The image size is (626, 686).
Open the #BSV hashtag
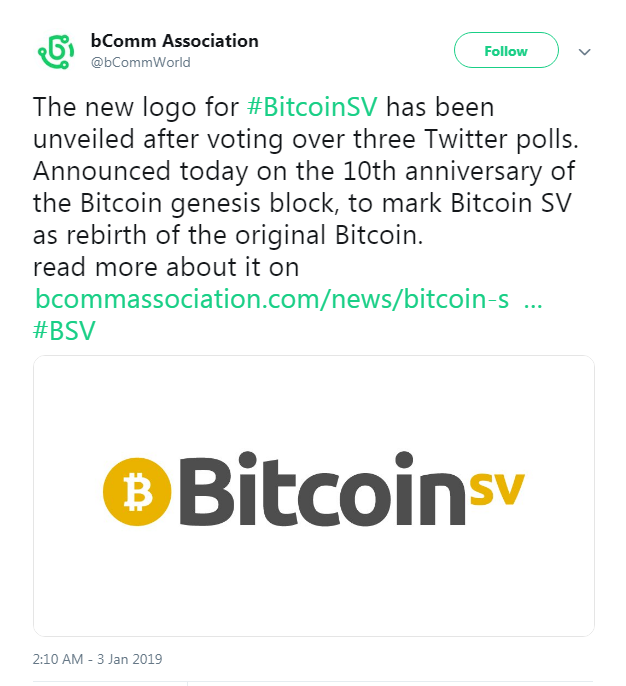64,331
